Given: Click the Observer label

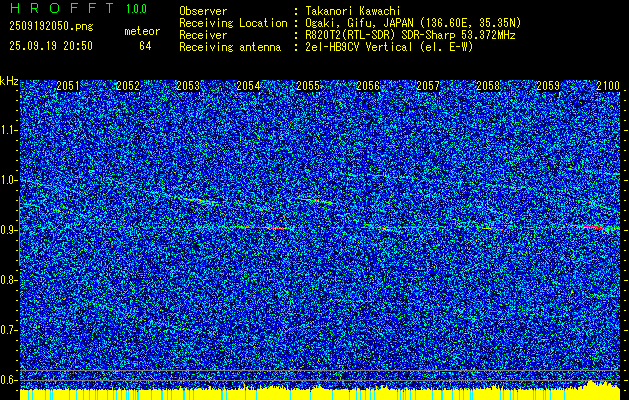Looking at the screenshot, I should pos(203,11).
